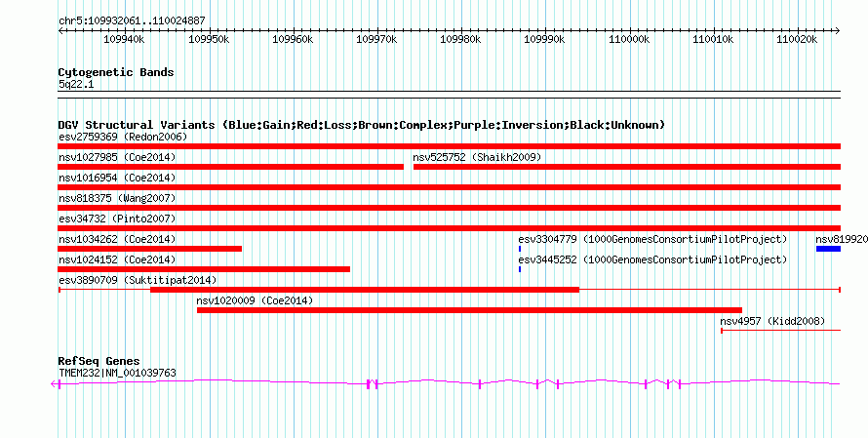Select the small blue esv3304779 gain mark

pyautogui.click(x=520, y=249)
